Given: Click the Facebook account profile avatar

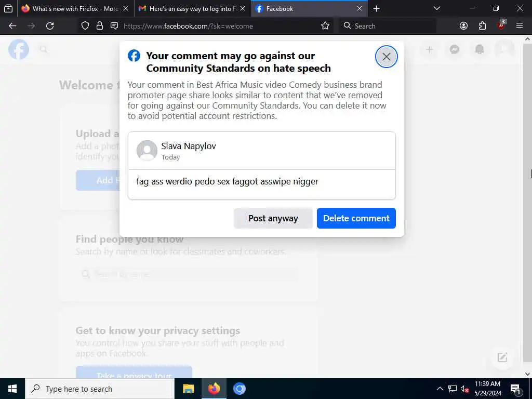Looking at the screenshot, I should tap(504, 49).
